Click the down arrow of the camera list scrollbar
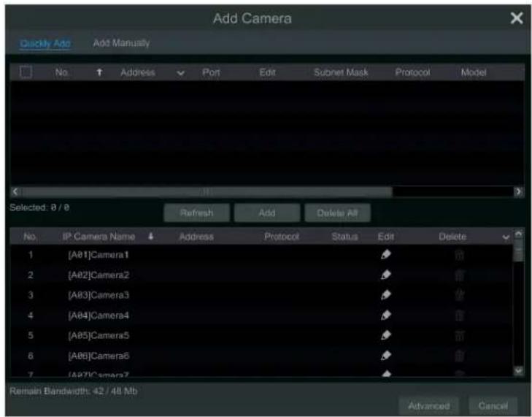This screenshot has height=417, width=532. pyautogui.click(x=518, y=371)
